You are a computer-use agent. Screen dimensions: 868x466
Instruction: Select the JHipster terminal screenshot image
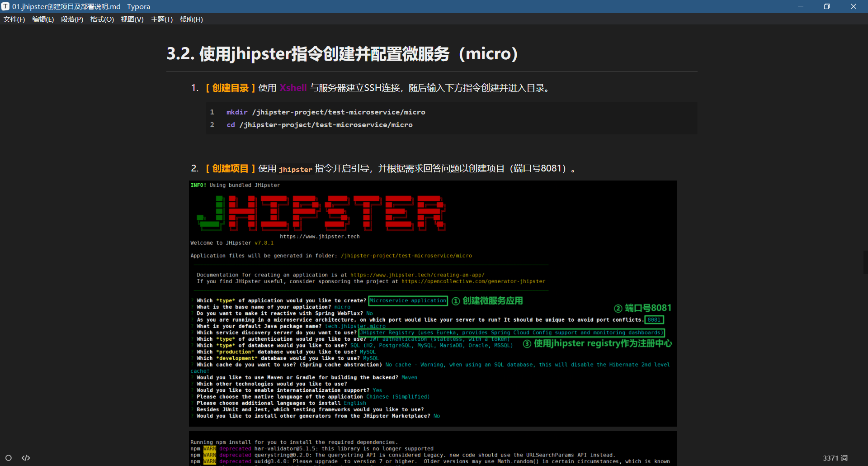(433, 303)
